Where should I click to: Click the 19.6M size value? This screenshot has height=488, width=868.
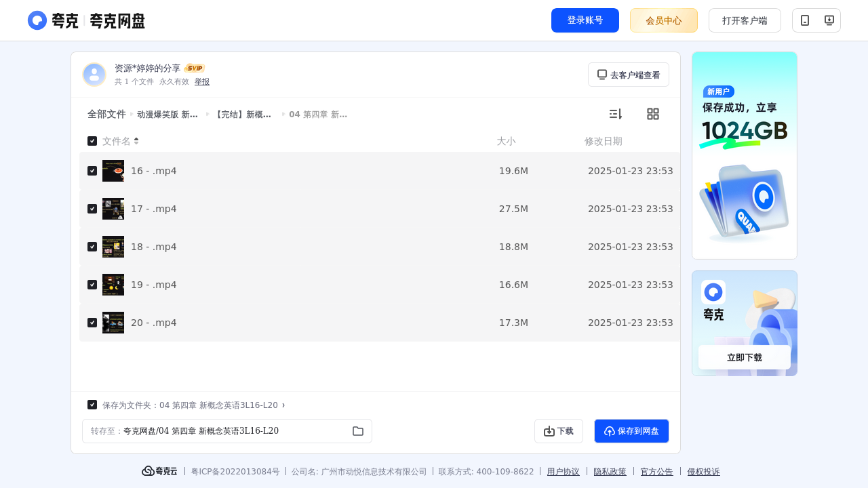[513, 171]
